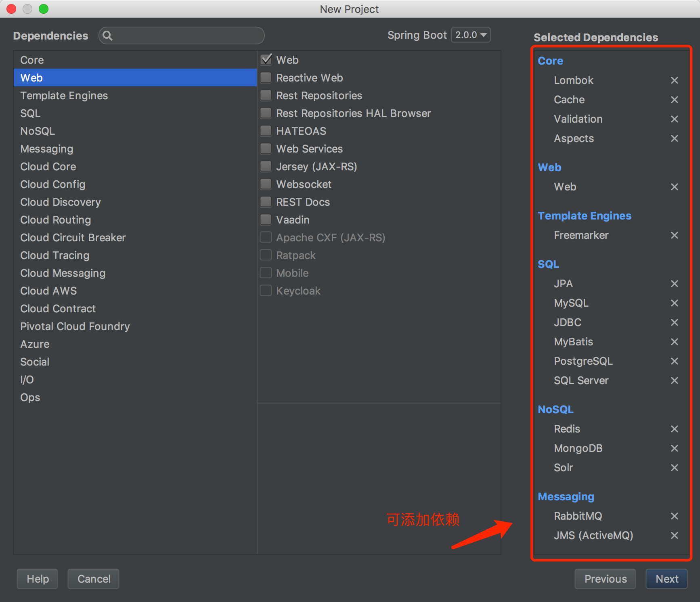Image resolution: width=700 pixels, height=602 pixels.
Task: Remove SQL Server from selected dependencies
Action: coord(674,380)
